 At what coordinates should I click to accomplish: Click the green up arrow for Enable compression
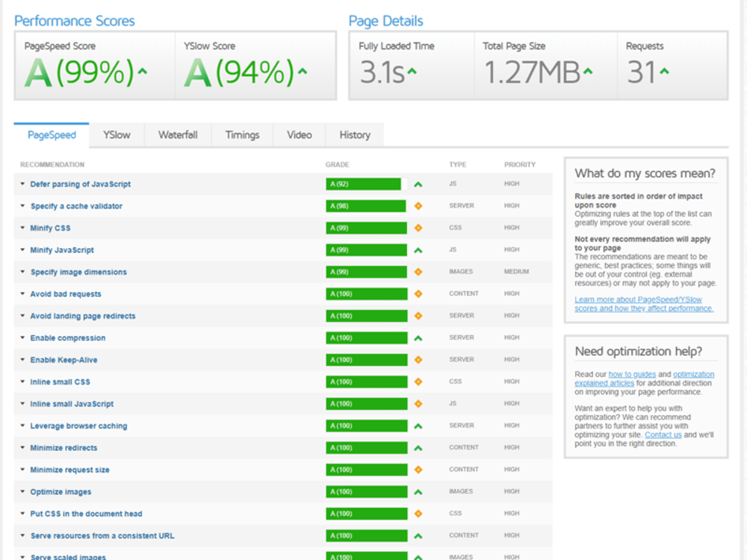[418, 338]
